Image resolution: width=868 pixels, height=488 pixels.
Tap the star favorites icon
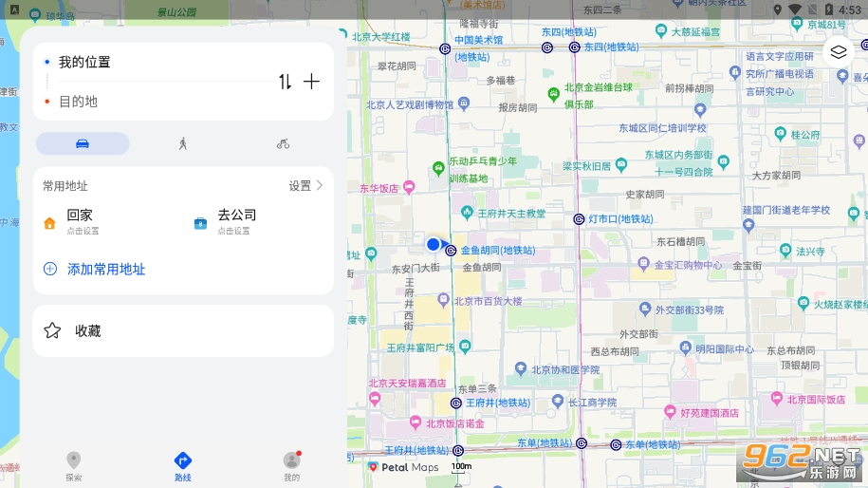point(52,330)
